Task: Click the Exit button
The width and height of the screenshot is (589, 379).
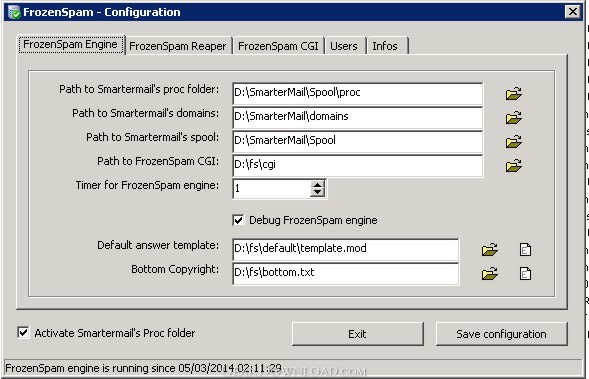Action: (358, 334)
